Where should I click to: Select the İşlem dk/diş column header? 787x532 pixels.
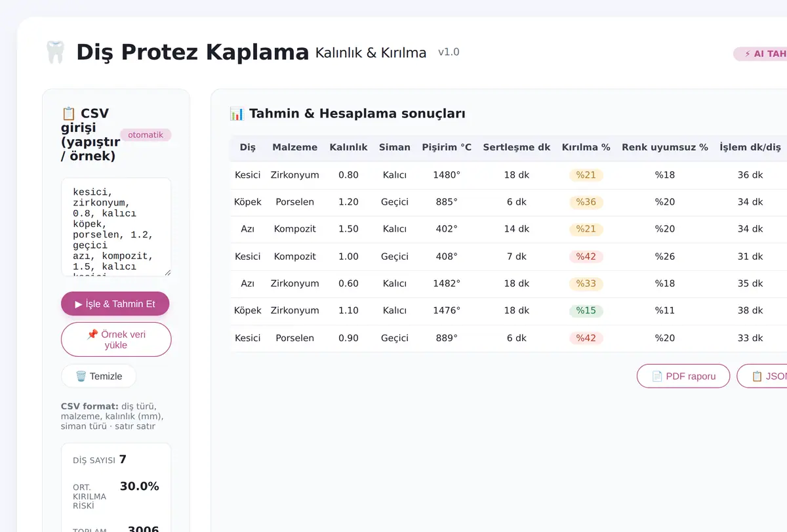point(750,148)
